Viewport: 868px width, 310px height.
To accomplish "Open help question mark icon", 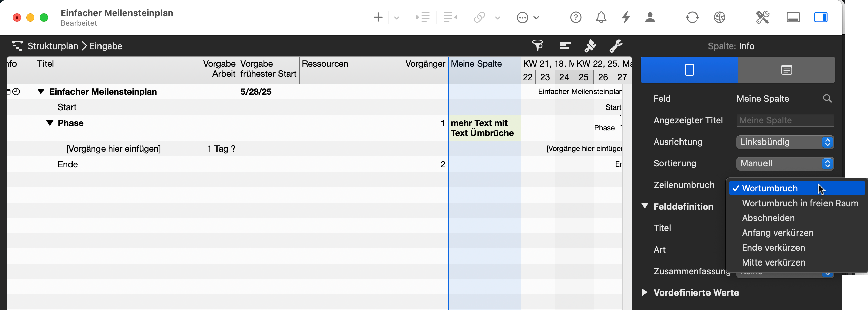I will pyautogui.click(x=576, y=17).
